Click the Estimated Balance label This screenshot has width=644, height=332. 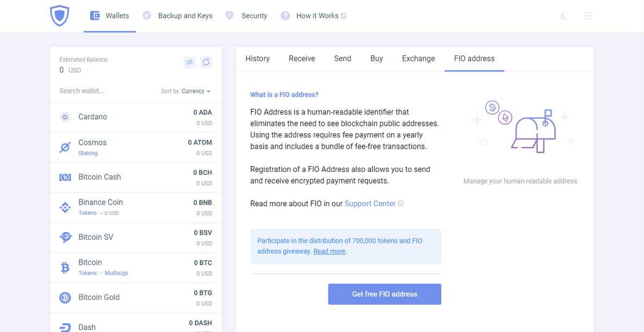(84, 60)
